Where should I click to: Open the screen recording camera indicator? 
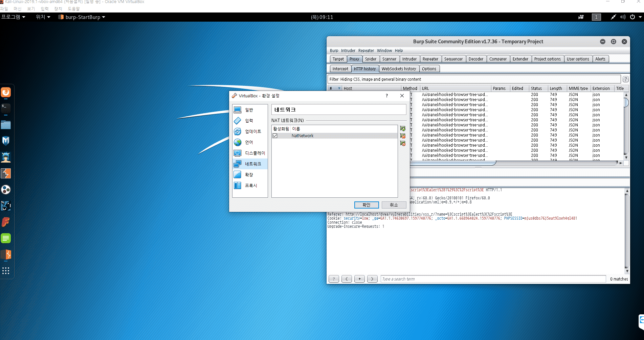581,17
